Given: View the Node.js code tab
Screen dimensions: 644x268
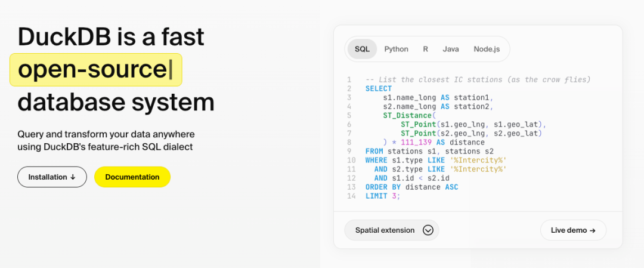Looking at the screenshot, I should [x=487, y=49].
